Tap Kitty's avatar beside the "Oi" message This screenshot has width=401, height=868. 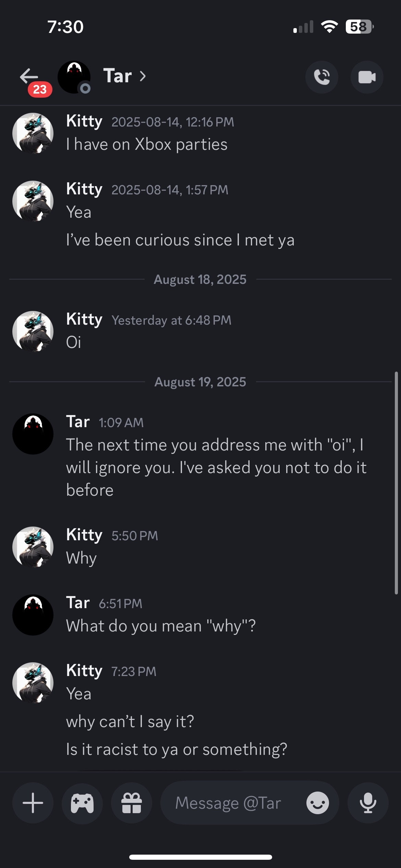33,331
